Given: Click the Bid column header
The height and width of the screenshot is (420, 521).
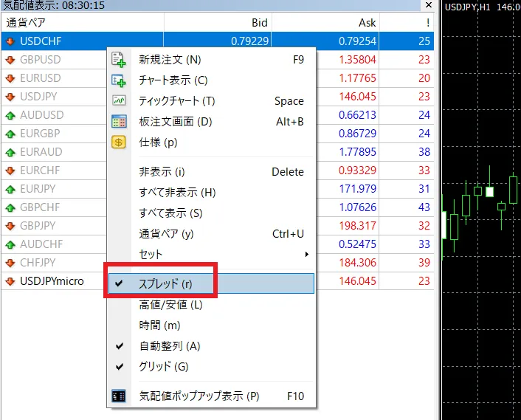Looking at the screenshot, I should pyautogui.click(x=218, y=23).
